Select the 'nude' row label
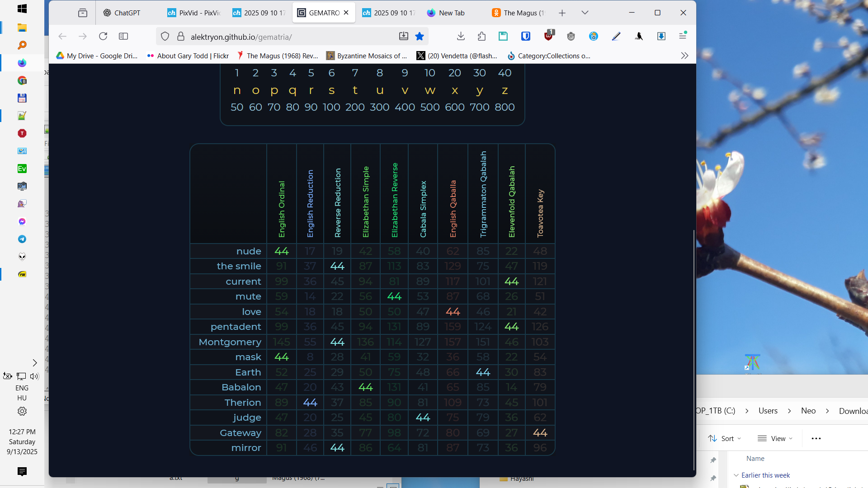The height and width of the screenshot is (488, 868). point(249,251)
